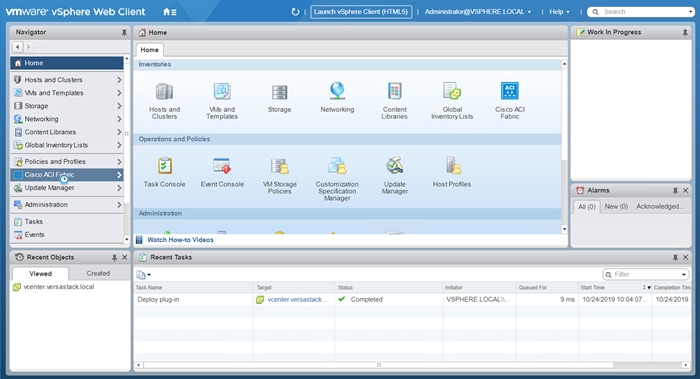Click the Search field in header
The image size is (700, 379).
coord(640,12)
